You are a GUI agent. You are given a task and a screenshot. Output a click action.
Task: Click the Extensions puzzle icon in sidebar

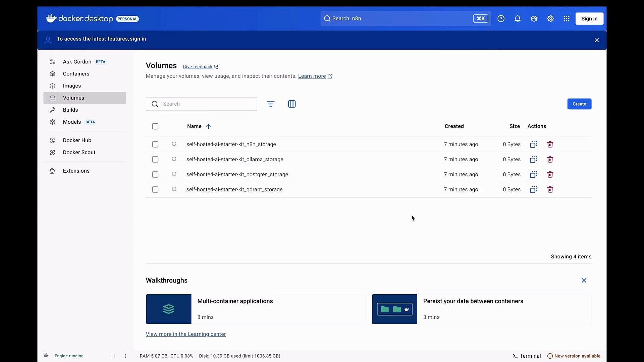coord(52,171)
